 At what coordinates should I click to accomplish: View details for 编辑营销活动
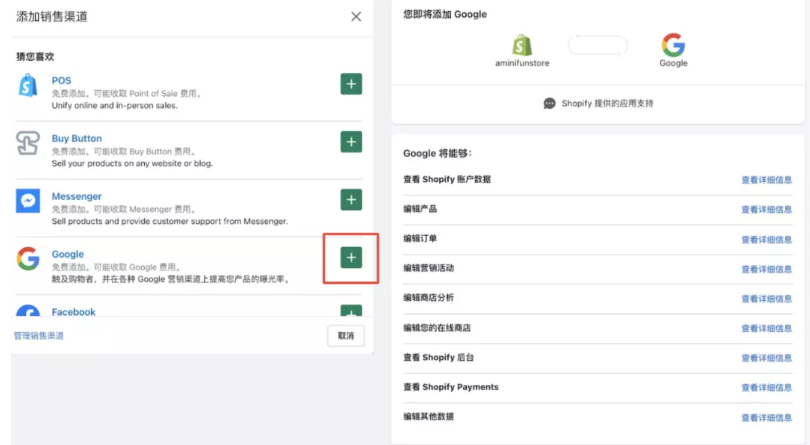tap(767, 269)
